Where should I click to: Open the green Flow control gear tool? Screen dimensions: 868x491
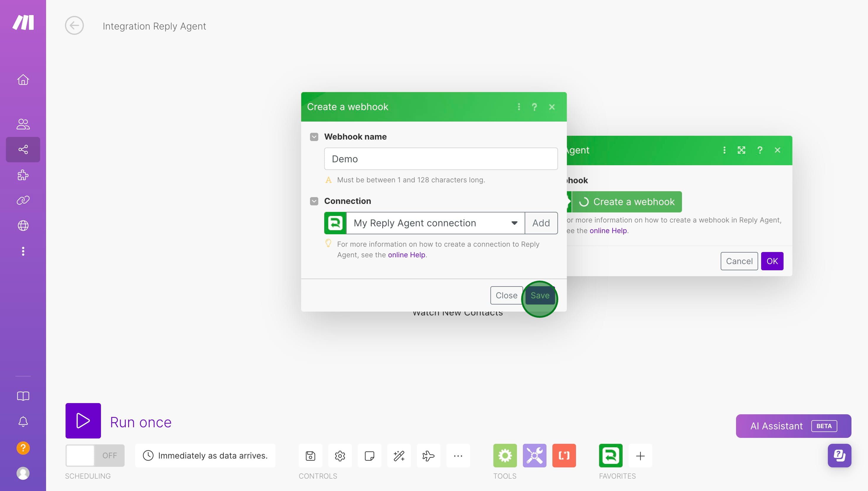coord(505,456)
